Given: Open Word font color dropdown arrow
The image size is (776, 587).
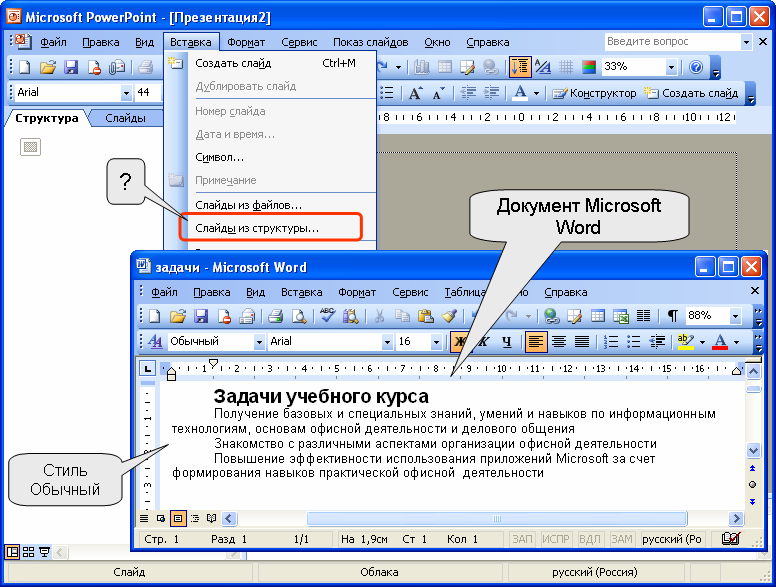Looking at the screenshot, I should 736,342.
